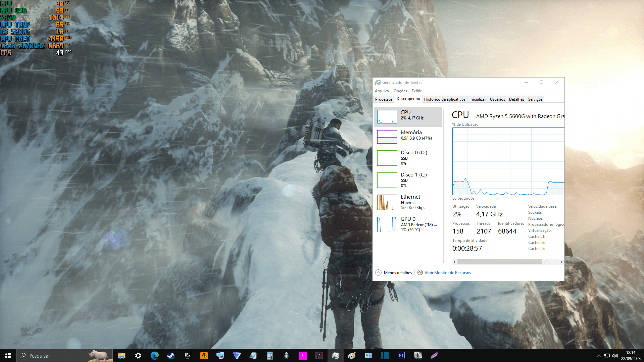
Task: Open the magenta square taskbar app
Action: click(x=302, y=356)
